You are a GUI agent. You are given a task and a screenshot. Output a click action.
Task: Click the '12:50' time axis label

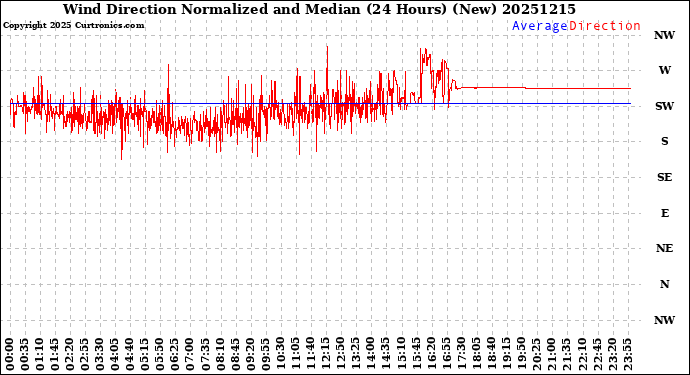pyautogui.click(x=341, y=355)
